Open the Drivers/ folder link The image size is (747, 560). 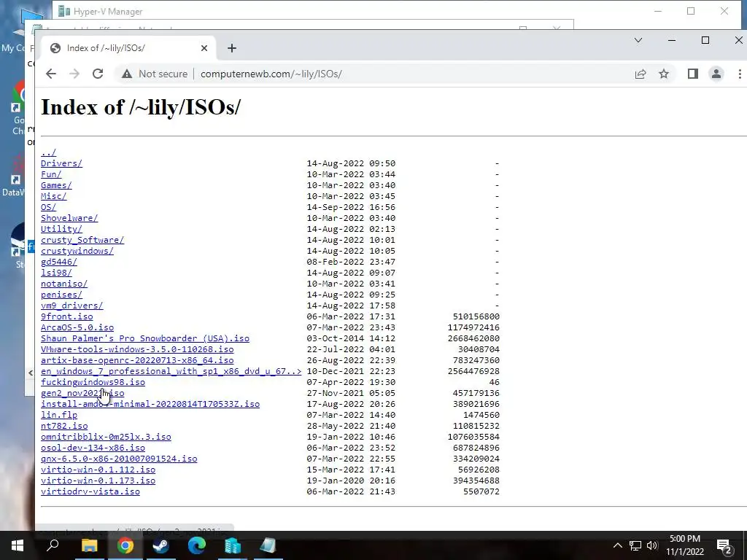point(61,163)
